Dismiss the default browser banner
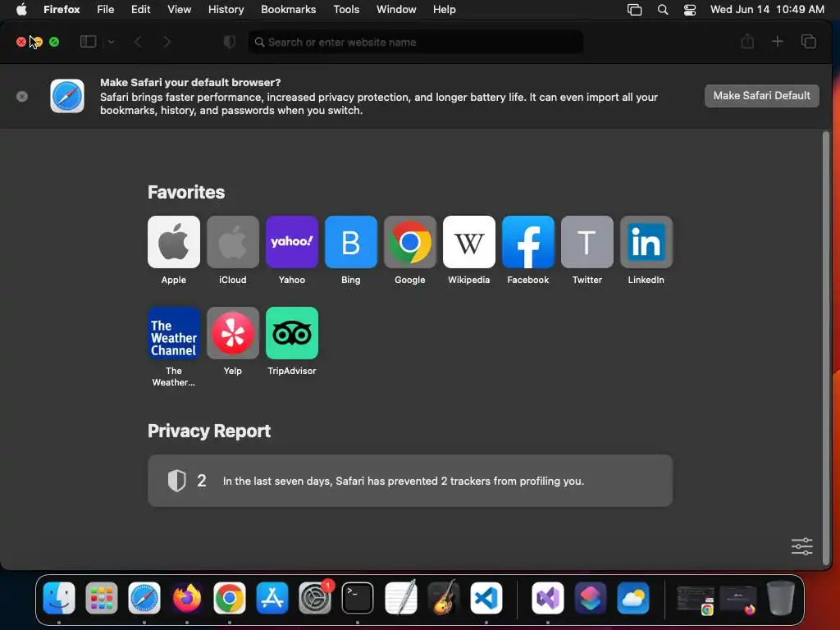Viewport: 840px width, 630px height. coord(22,97)
